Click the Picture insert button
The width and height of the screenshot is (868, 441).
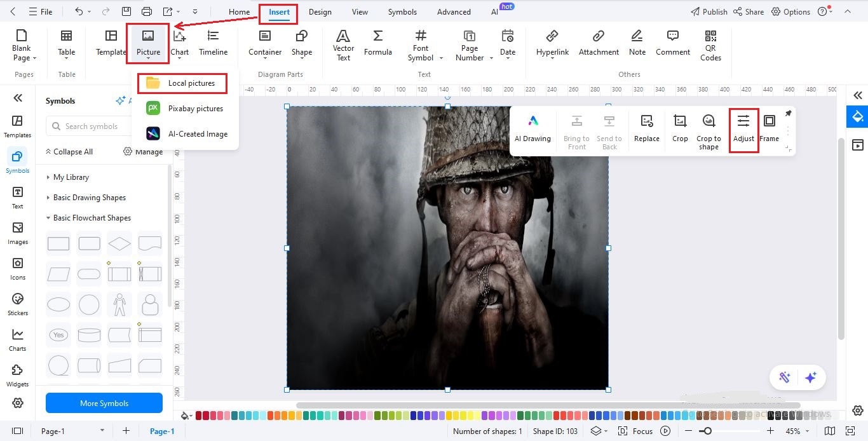tap(148, 43)
